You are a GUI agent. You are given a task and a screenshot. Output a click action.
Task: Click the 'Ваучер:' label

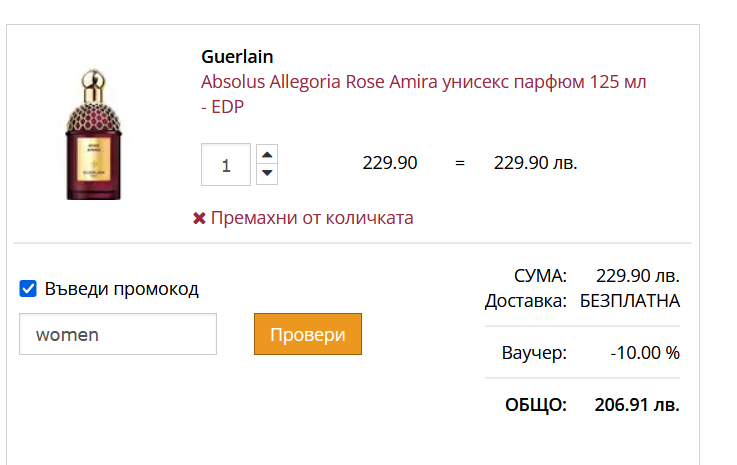point(534,352)
